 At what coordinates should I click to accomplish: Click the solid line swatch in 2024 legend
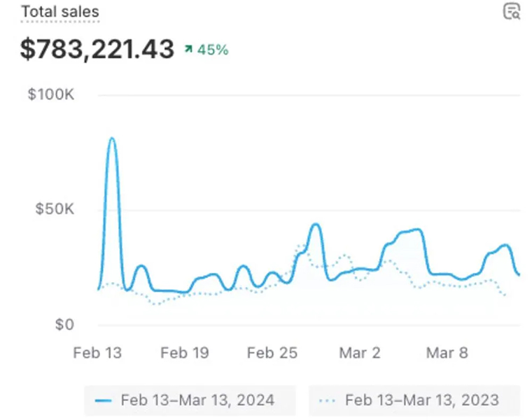tap(104, 400)
